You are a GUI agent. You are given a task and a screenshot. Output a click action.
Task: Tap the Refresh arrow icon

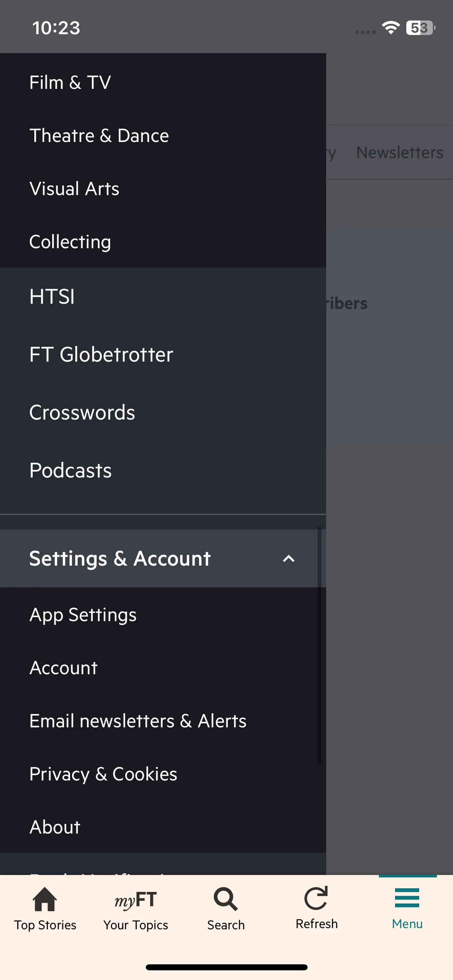316,898
